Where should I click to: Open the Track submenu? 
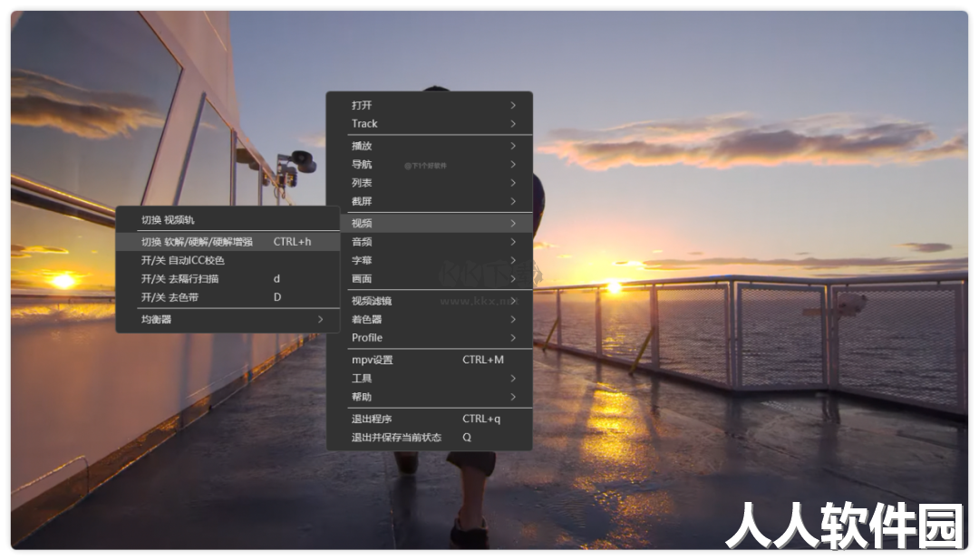tap(430, 123)
